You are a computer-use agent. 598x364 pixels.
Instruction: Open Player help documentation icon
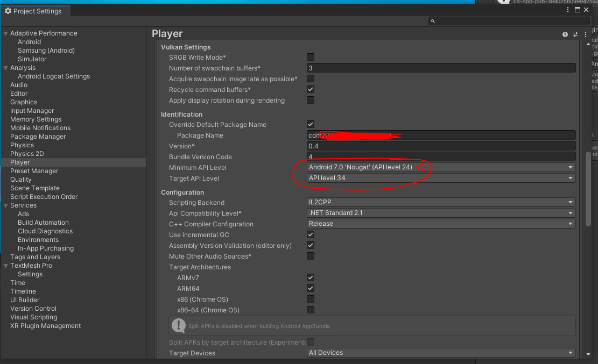click(x=565, y=34)
